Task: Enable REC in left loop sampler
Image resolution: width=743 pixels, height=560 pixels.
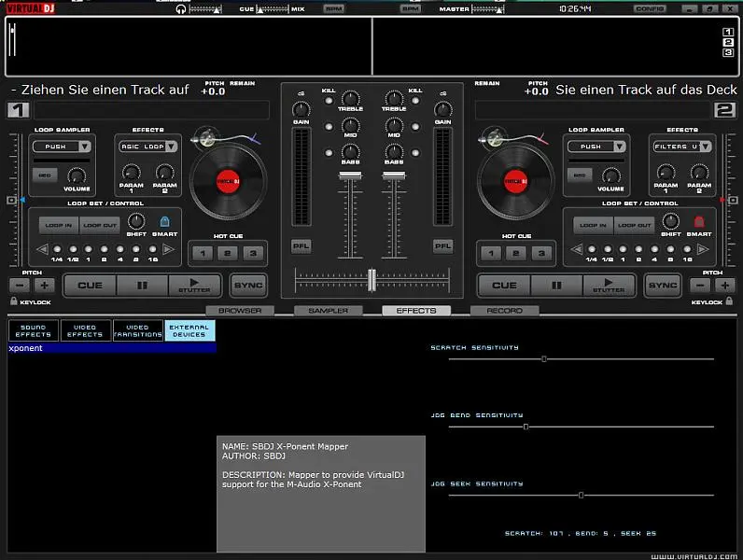Action: 43,175
